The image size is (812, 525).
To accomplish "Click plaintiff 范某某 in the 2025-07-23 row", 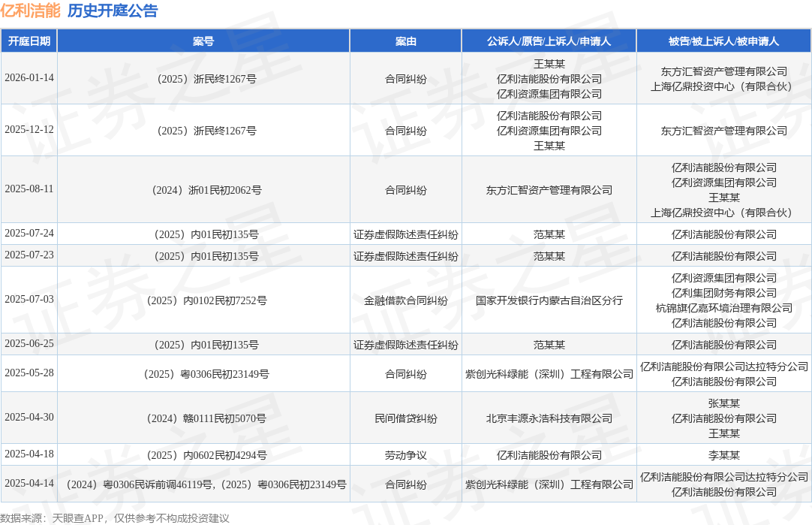I will pyautogui.click(x=549, y=256).
